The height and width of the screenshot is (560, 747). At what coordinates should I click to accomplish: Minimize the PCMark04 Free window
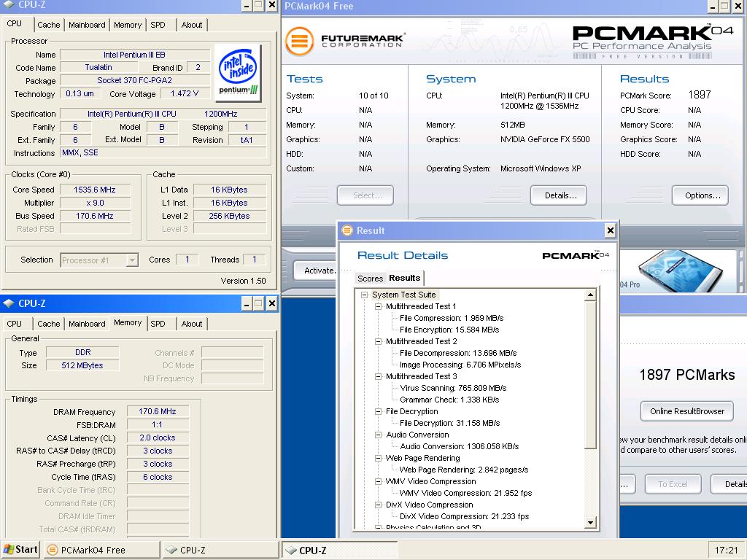click(x=713, y=6)
